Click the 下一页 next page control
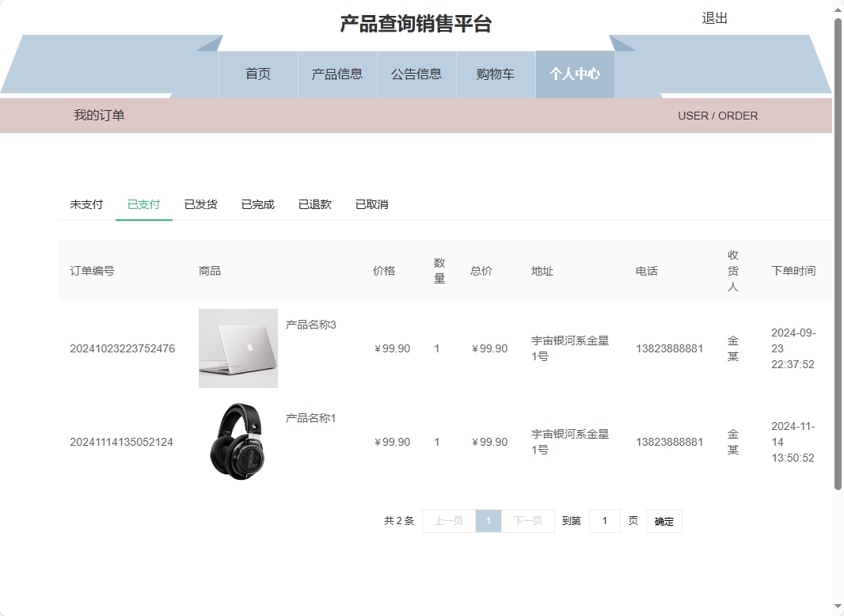The image size is (844, 616). 527,520
